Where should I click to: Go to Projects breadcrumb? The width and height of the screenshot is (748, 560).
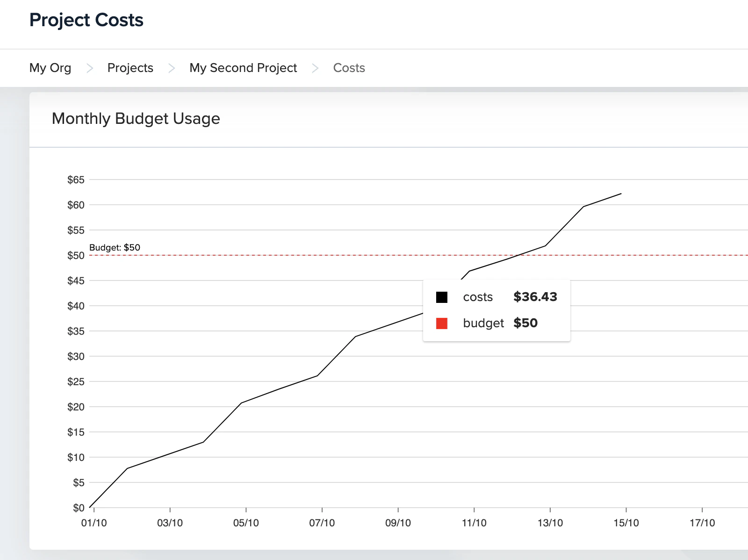pyautogui.click(x=130, y=68)
